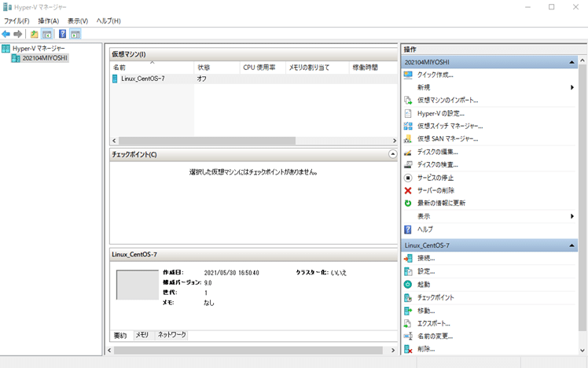Image resolution: width=588 pixels, height=368 pixels.
Task: Click the Forward arrow toolbar icon
Action: (x=17, y=34)
